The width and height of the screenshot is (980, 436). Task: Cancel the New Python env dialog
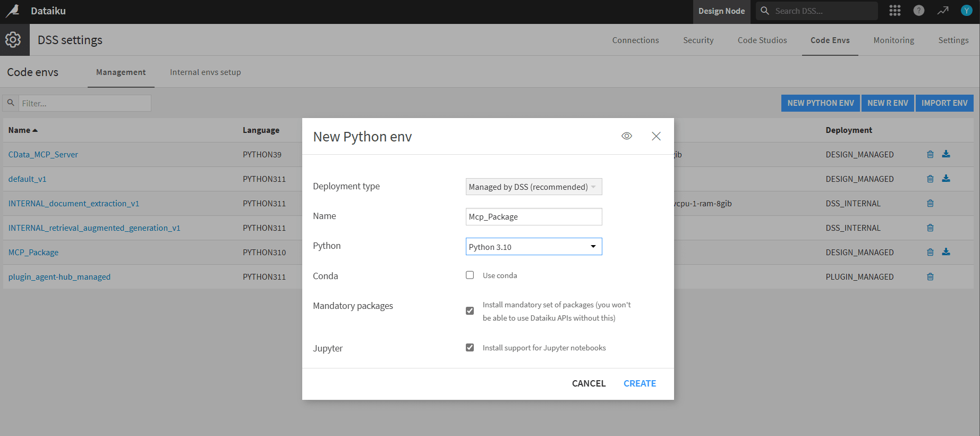pos(589,383)
